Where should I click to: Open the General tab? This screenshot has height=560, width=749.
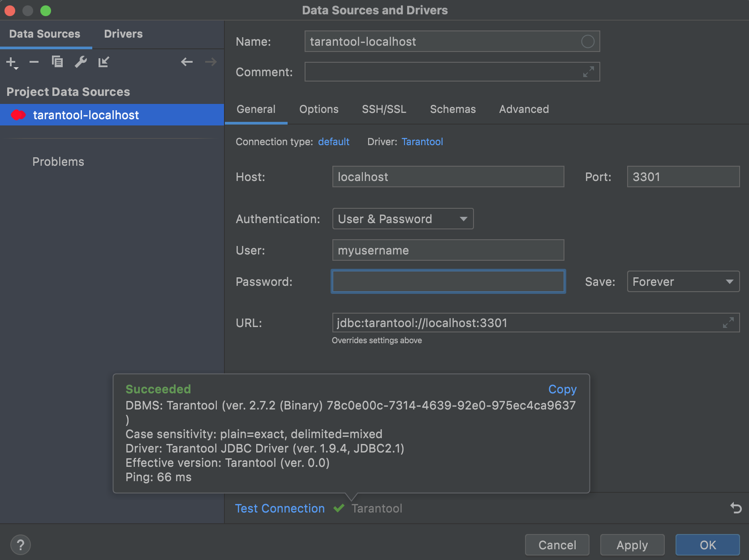coord(256,109)
